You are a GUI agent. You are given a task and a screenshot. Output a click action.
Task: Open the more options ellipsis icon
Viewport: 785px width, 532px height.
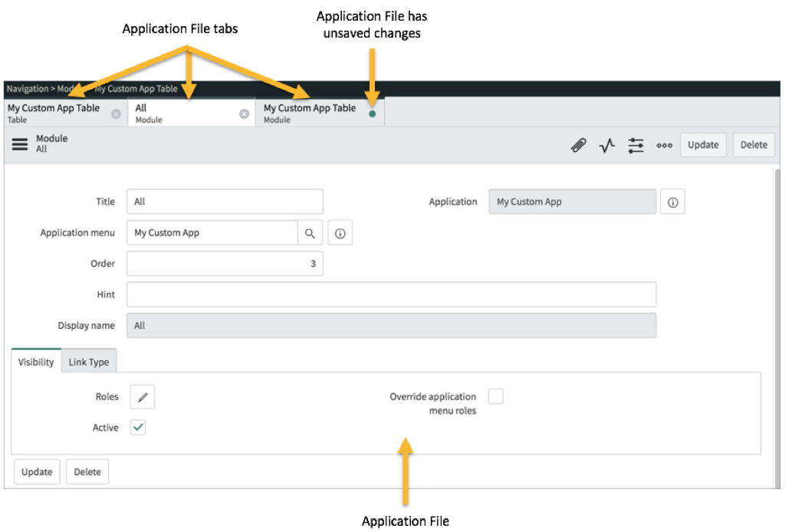[664, 145]
